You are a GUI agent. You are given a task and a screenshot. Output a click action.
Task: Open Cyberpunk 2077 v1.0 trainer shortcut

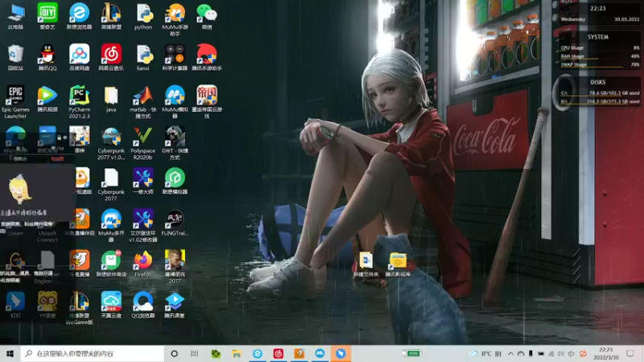[111, 143]
